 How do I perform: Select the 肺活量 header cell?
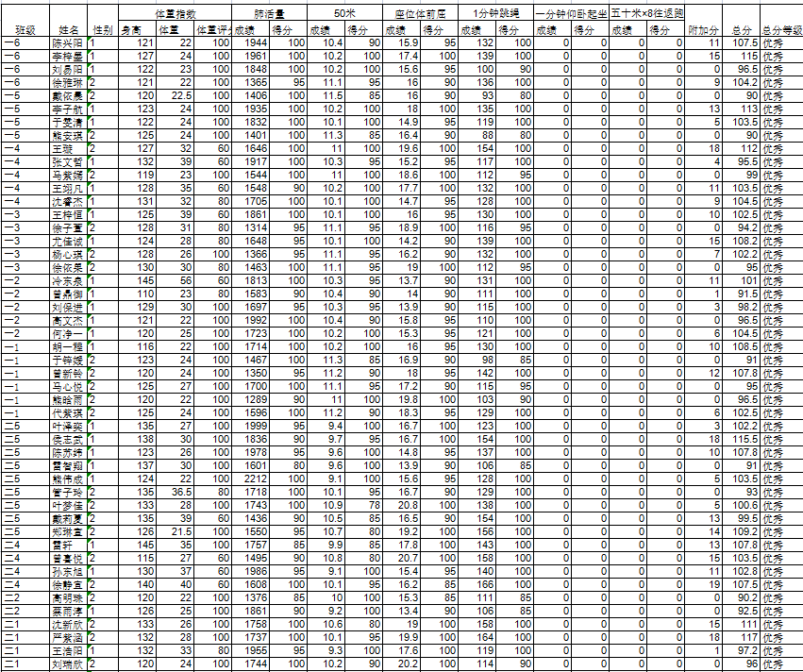(x=269, y=14)
